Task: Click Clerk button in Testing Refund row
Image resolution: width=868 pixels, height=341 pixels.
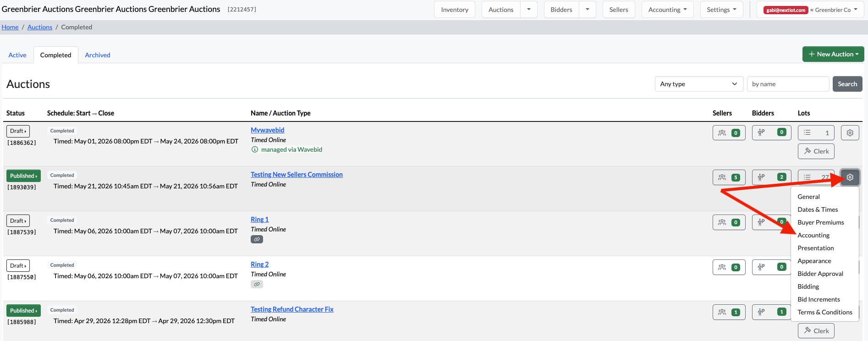Action: point(816,331)
